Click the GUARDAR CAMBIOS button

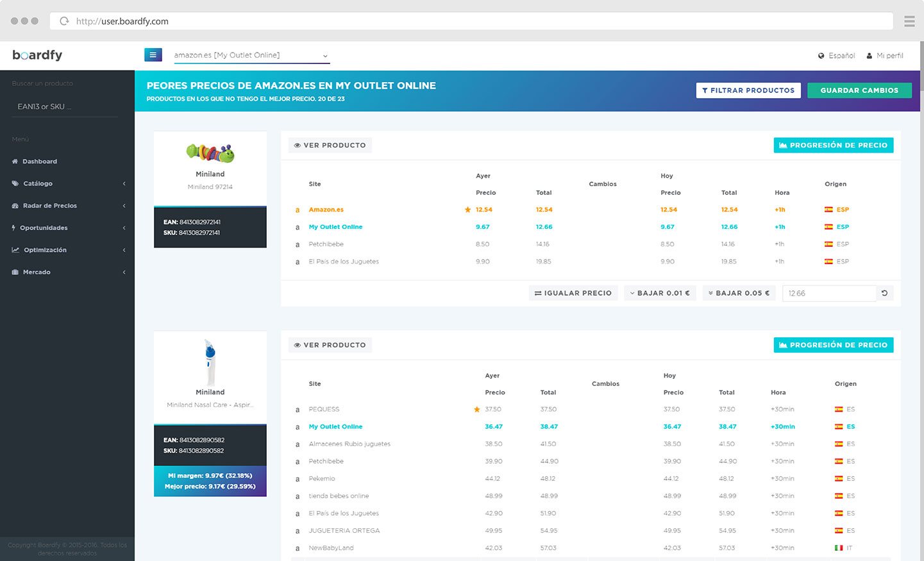pyautogui.click(x=859, y=90)
